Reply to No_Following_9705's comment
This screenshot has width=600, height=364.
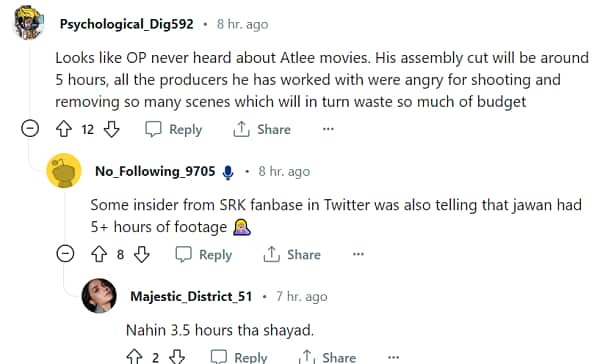pyautogui.click(x=204, y=255)
